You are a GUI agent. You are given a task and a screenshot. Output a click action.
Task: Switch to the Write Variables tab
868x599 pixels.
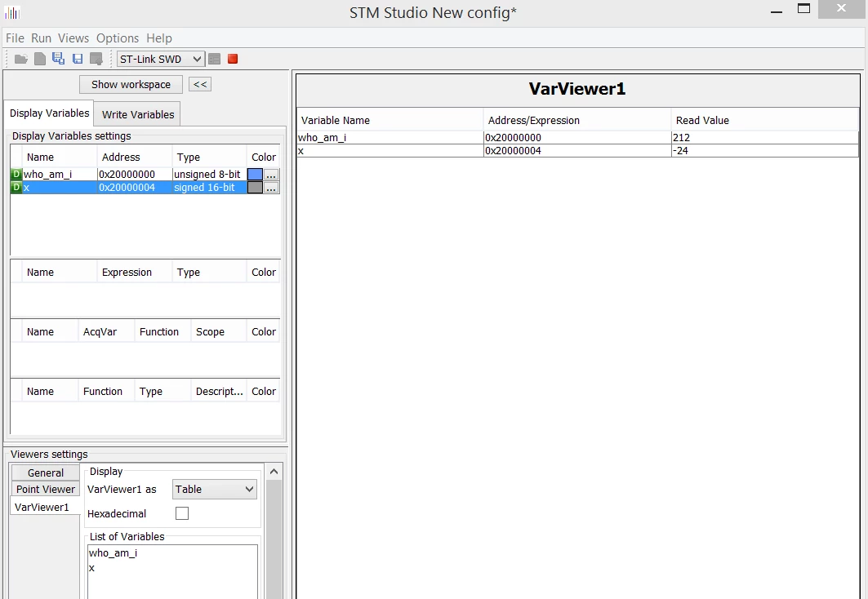click(x=137, y=114)
